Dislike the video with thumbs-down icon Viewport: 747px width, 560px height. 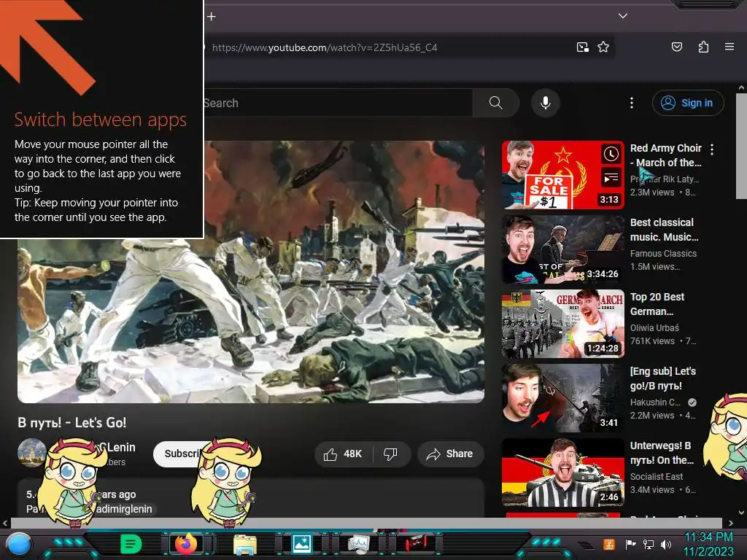[391, 454]
